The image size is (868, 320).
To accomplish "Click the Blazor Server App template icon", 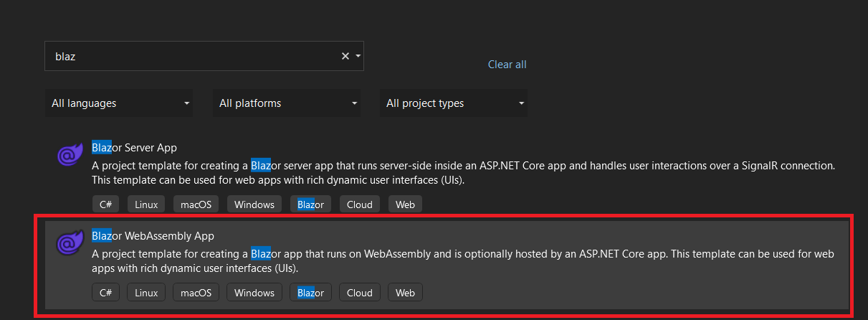I will point(70,155).
